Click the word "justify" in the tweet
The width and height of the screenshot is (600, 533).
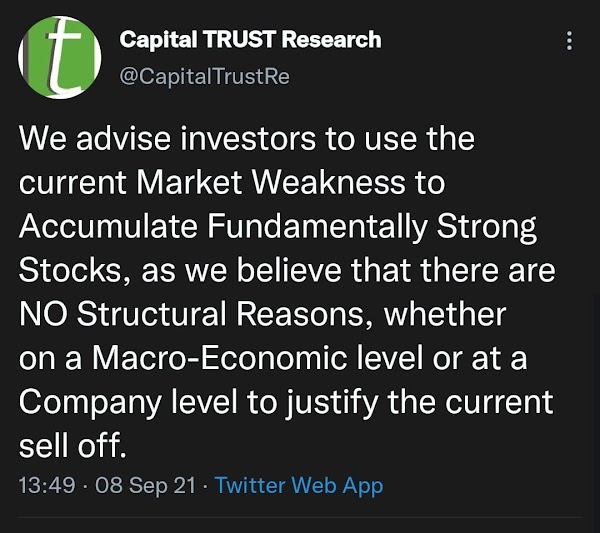click(332, 404)
